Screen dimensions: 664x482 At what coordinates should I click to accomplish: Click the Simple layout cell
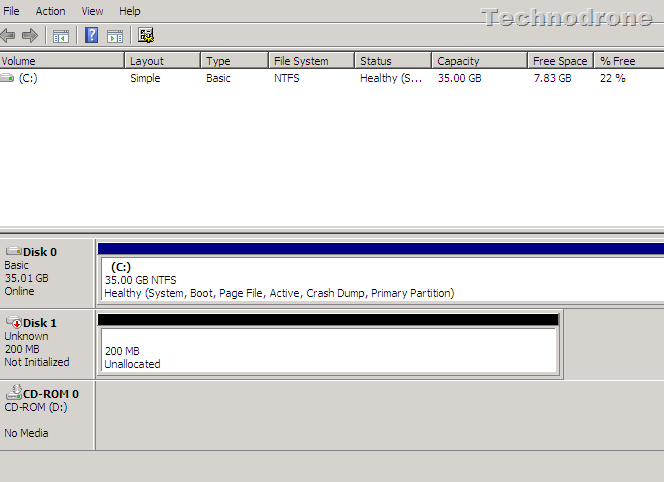tap(145, 78)
